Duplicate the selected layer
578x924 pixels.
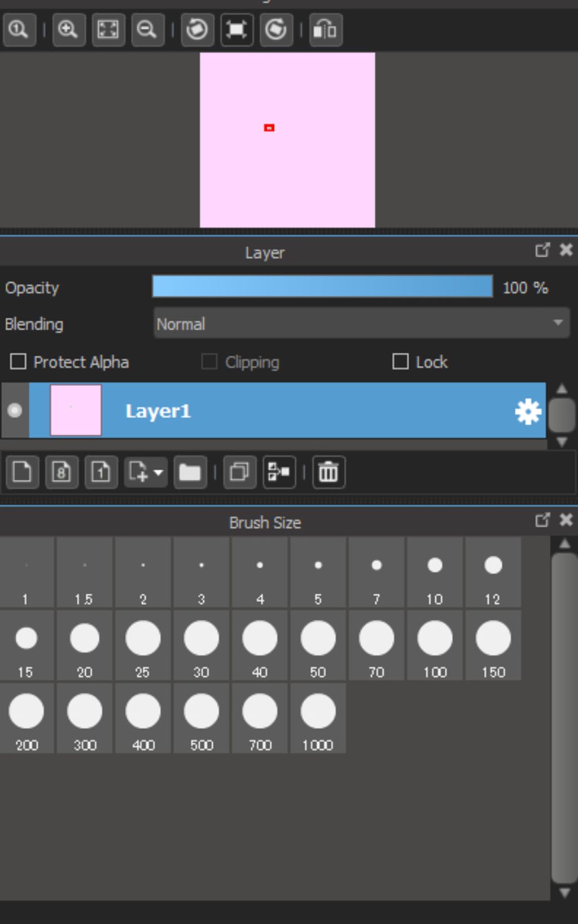240,472
